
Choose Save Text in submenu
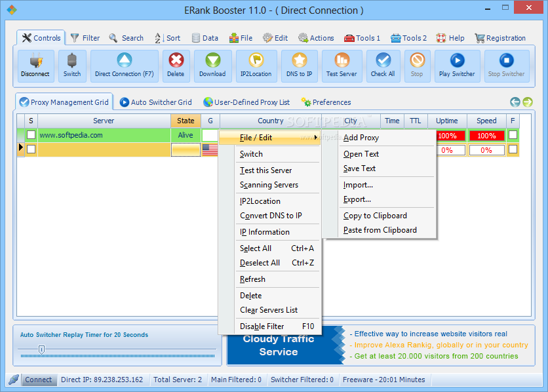[x=379, y=168]
